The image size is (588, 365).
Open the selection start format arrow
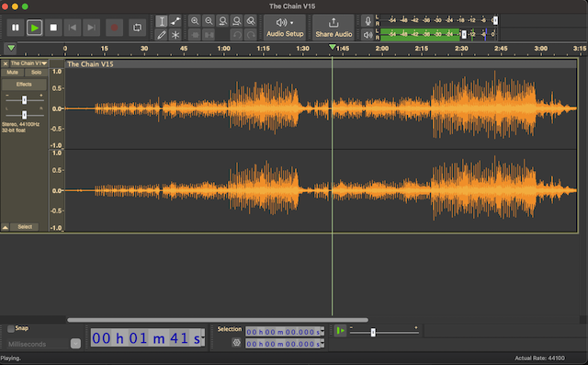(x=322, y=332)
